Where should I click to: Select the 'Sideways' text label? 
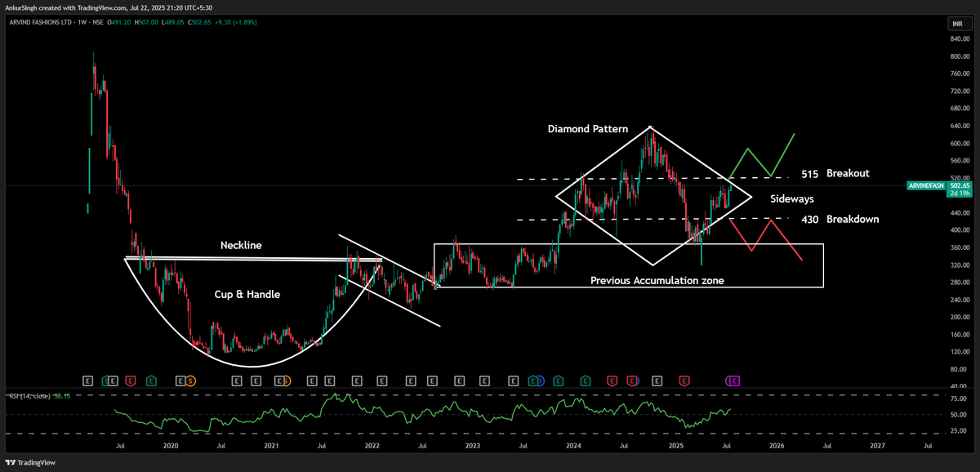[792, 198]
